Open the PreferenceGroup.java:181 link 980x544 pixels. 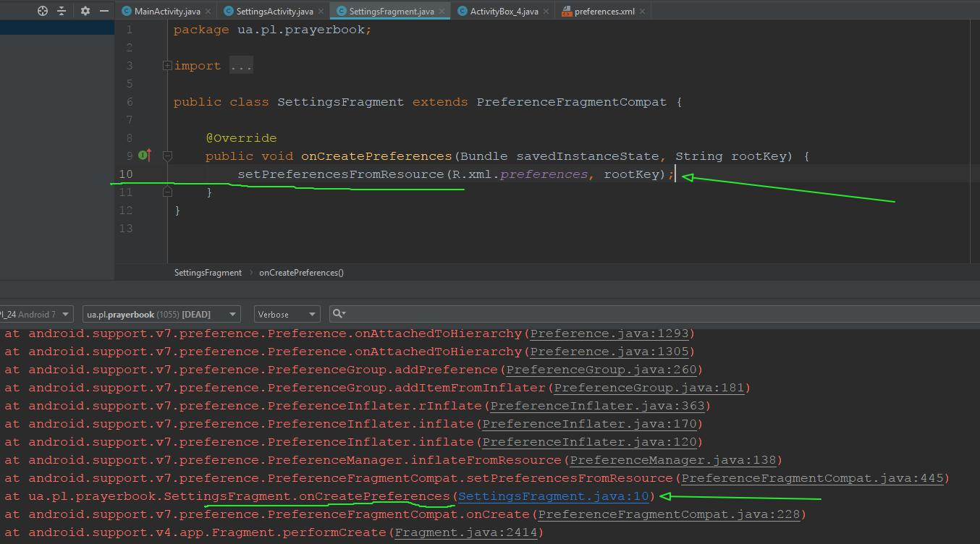click(649, 388)
